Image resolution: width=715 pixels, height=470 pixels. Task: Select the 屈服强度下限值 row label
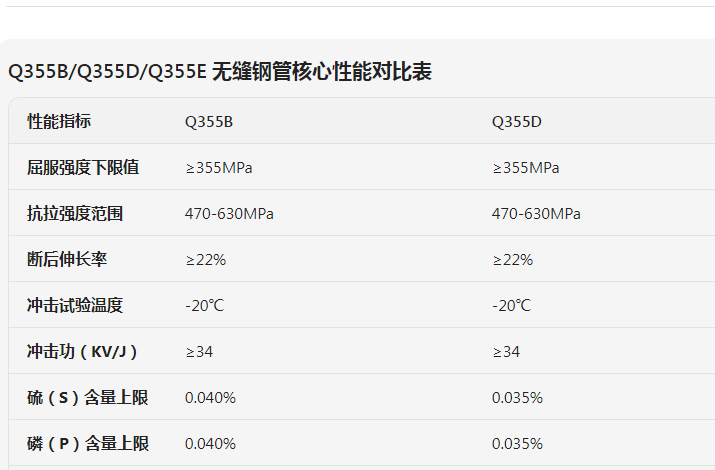pos(83,168)
